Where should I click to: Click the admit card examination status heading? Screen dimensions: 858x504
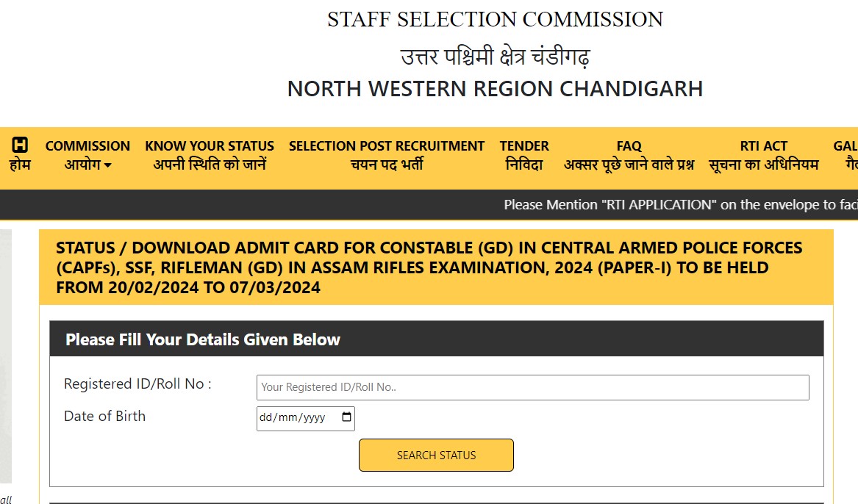429,267
